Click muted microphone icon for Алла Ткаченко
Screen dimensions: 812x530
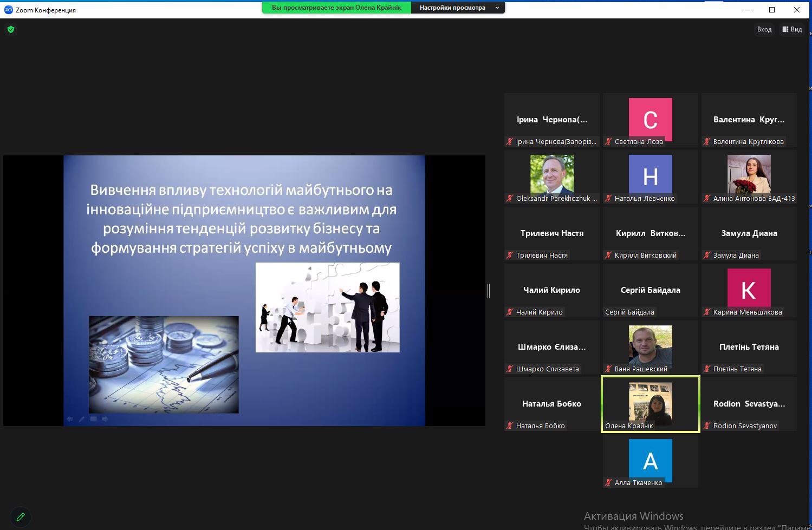608,483
